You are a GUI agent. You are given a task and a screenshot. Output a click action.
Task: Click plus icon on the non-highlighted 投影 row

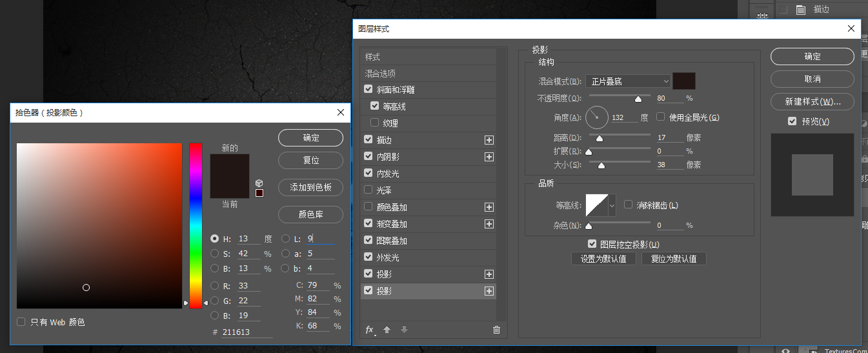click(489, 274)
